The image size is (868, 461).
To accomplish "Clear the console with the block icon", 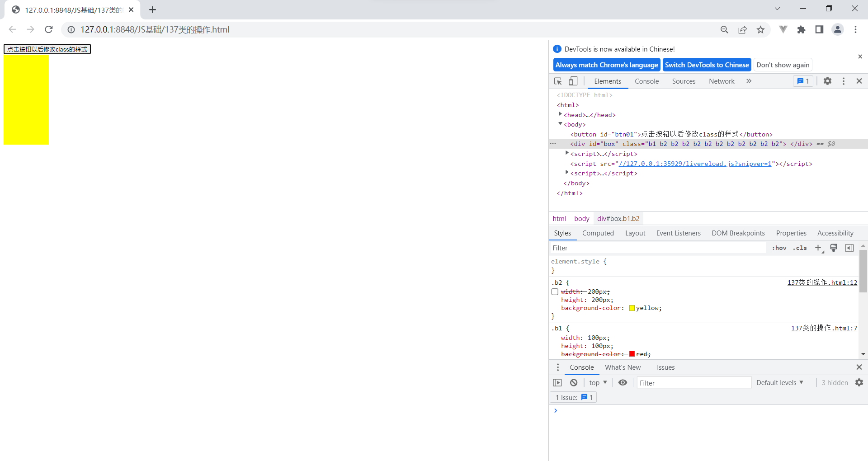I will coord(574,383).
